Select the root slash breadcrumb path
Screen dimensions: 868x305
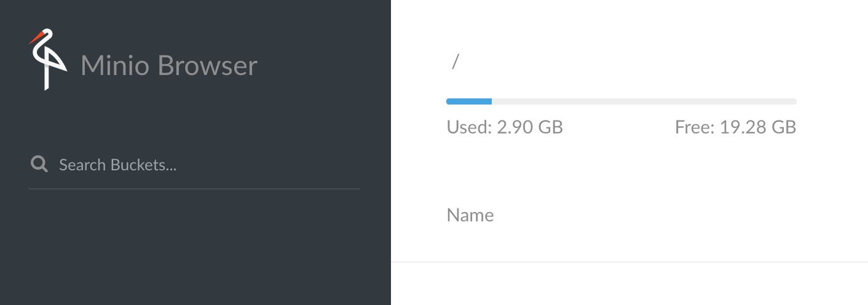455,61
